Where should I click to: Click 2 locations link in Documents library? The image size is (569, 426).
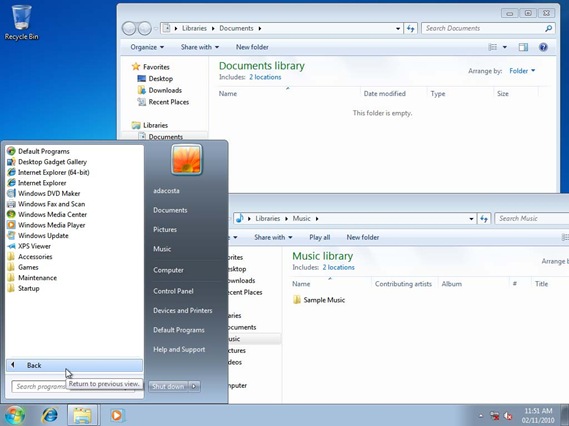[x=265, y=77]
